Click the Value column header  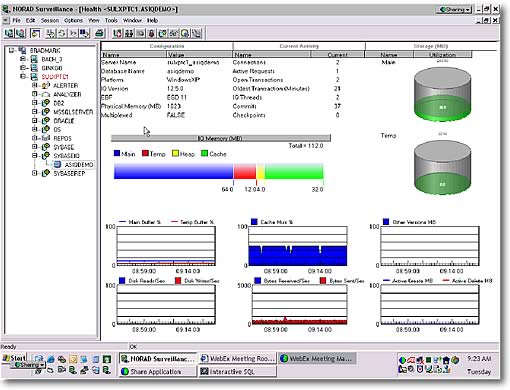tap(199, 54)
